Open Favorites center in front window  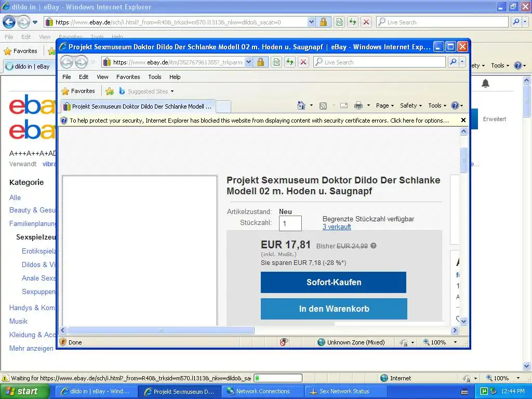pos(78,91)
